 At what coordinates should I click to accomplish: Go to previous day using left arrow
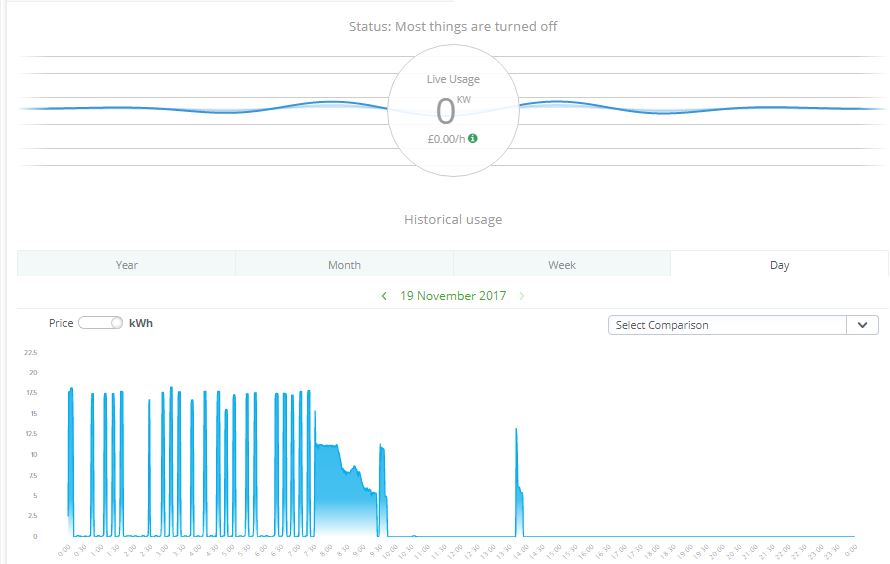click(x=384, y=296)
